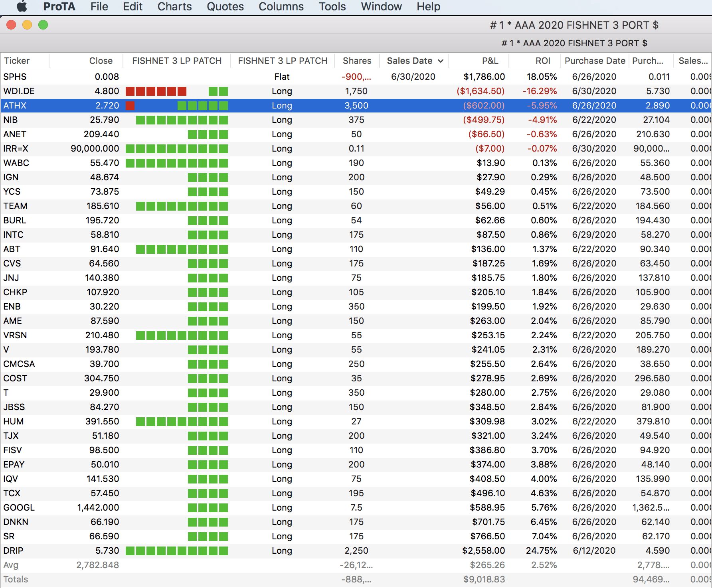This screenshot has width=712, height=588.
Task: Sort by the P&L column header
Action: tap(490, 61)
